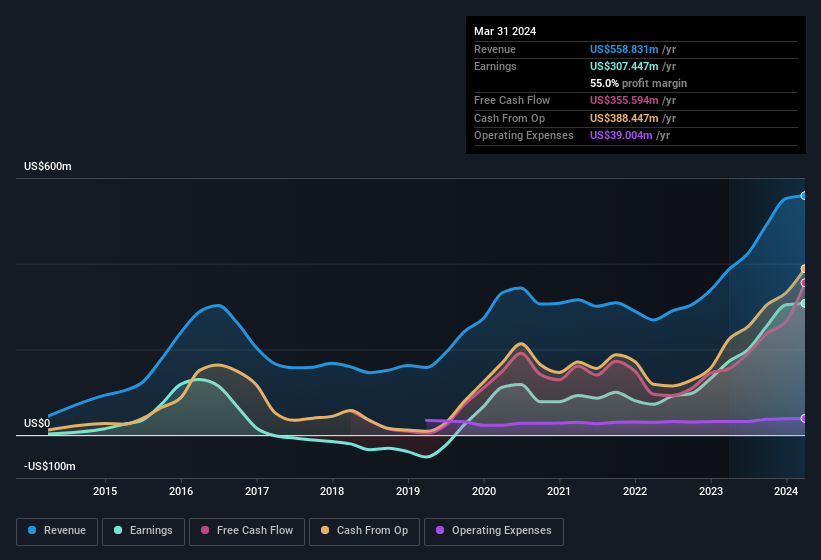Click the purple Operating Expenses legend dot

tap(441, 530)
